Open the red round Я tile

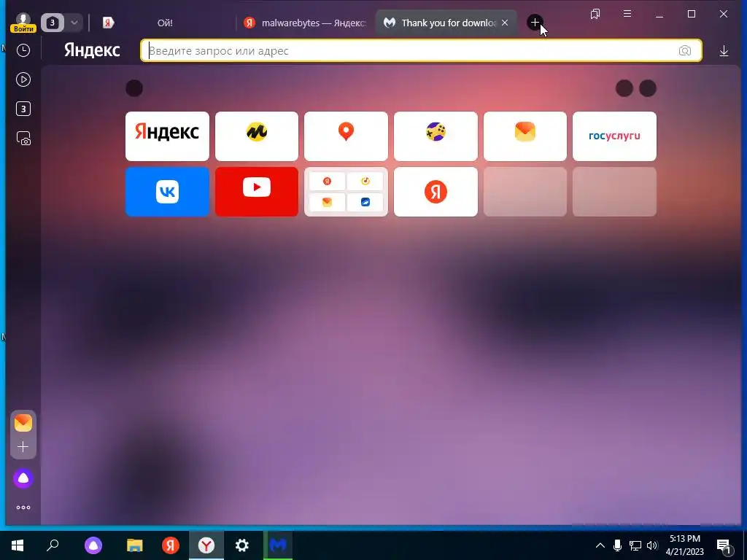(x=436, y=192)
